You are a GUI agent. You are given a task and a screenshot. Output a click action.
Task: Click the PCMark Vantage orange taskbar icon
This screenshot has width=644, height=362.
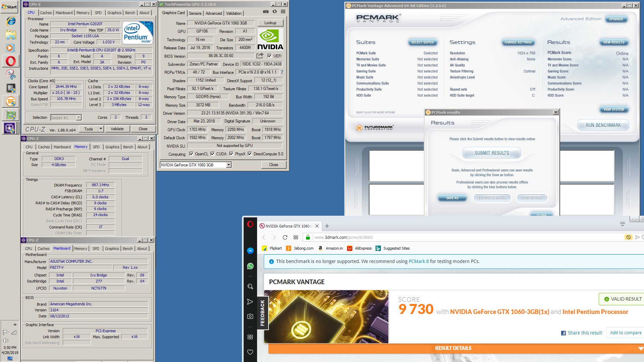click(x=11, y=101)
